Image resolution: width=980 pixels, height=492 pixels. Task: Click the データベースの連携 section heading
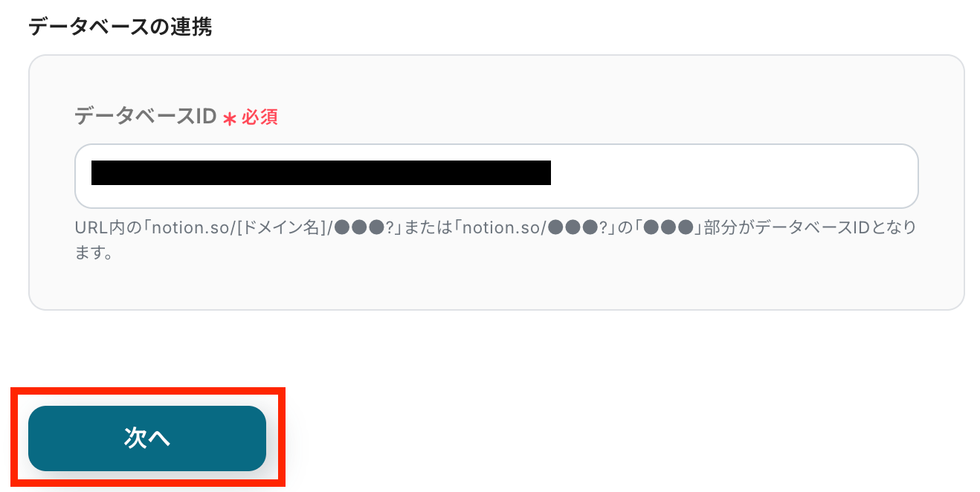point(120,27)
